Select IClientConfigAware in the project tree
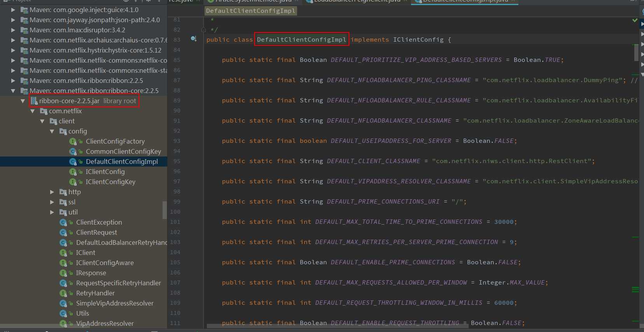 coord(105,263)
